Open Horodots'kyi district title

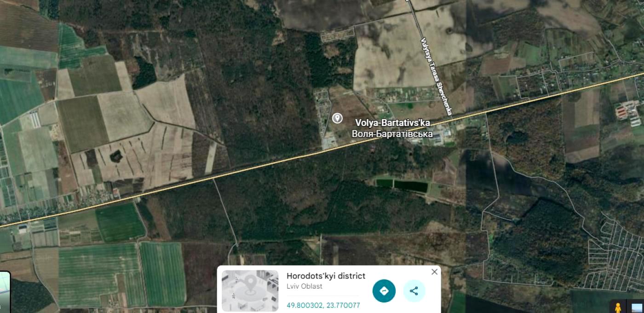point(326,276)
